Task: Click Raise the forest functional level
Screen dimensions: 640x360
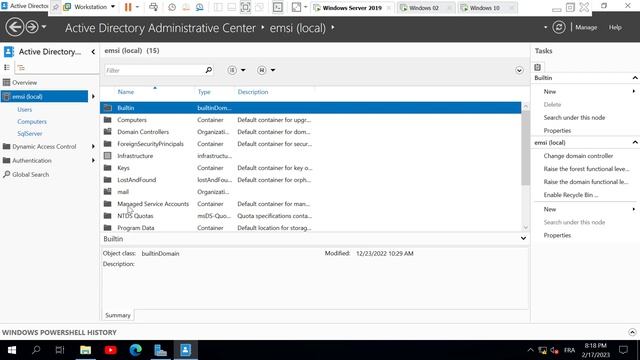Action: [x=586, y=169]
